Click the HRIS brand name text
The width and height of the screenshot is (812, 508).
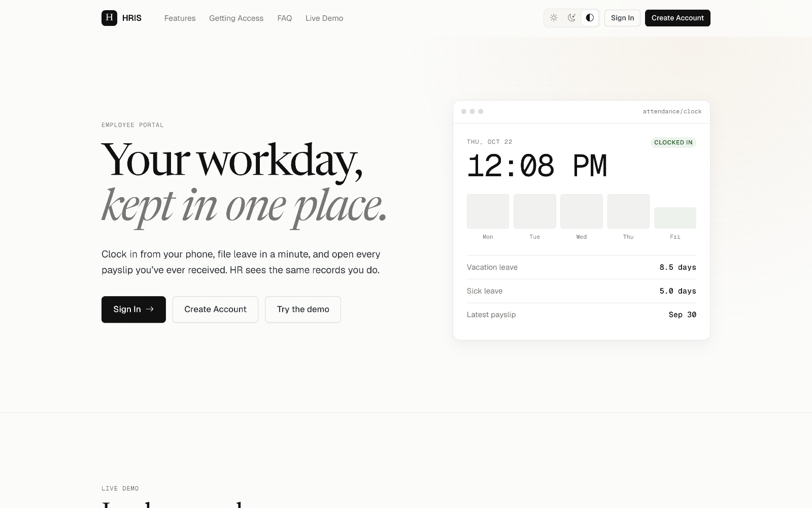coord(132,18)
